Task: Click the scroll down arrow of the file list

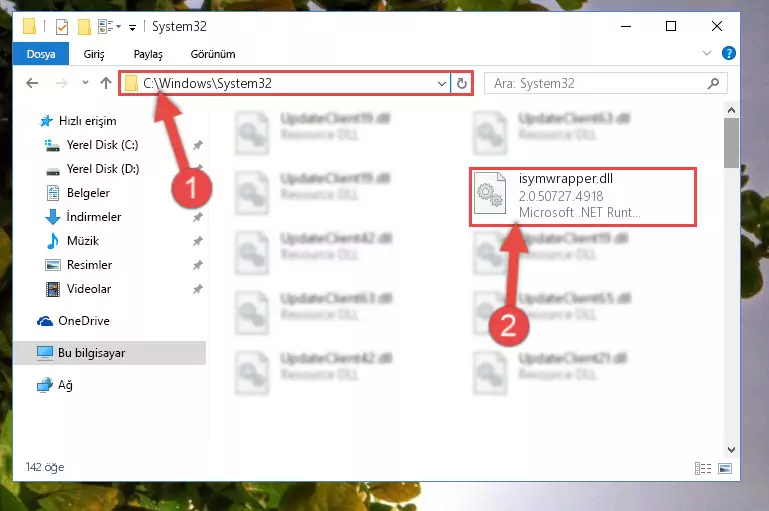Action: (x=731, y=450)
